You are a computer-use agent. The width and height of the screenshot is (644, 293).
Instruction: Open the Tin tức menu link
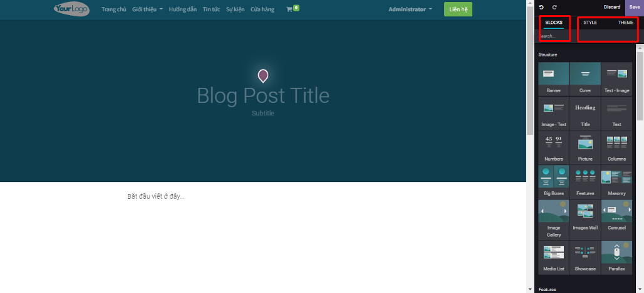[x=212, y=9]
